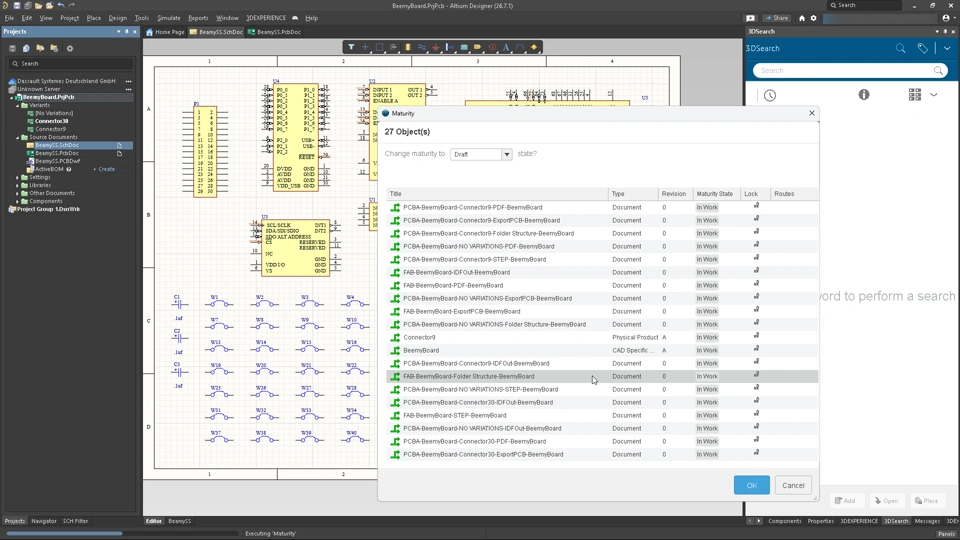Click the tag icon in the 3DSearch header

pos(922,48)
